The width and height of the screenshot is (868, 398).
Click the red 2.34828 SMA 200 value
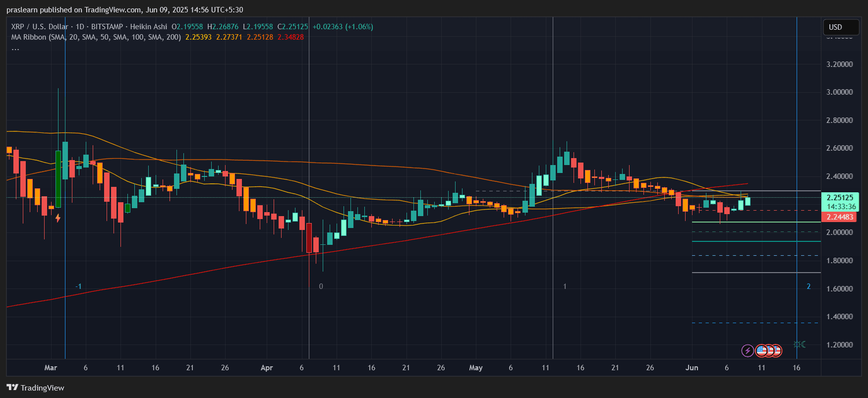pos(290,37)
